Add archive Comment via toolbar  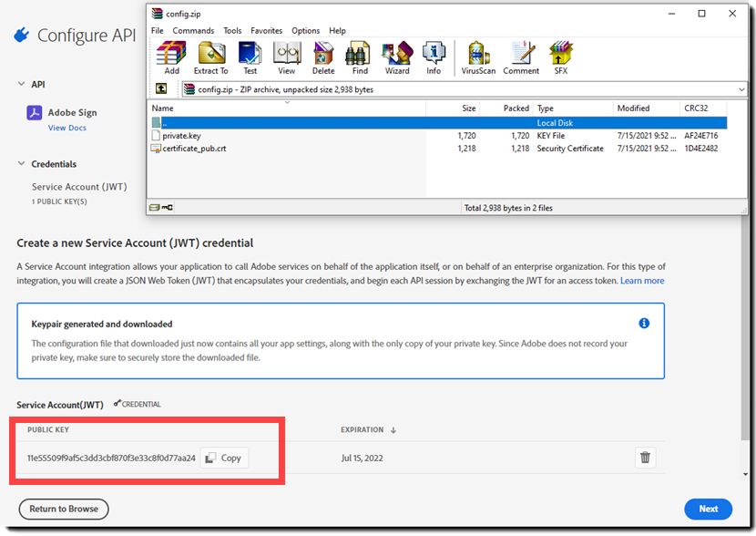point(521,58)
